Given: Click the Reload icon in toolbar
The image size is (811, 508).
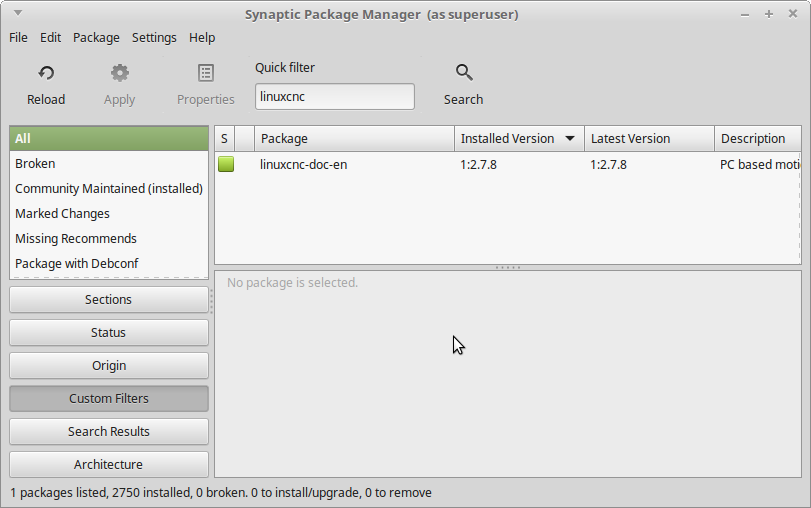Looking at the screenshot, I should pyautogui.click(x=46, y=73).
